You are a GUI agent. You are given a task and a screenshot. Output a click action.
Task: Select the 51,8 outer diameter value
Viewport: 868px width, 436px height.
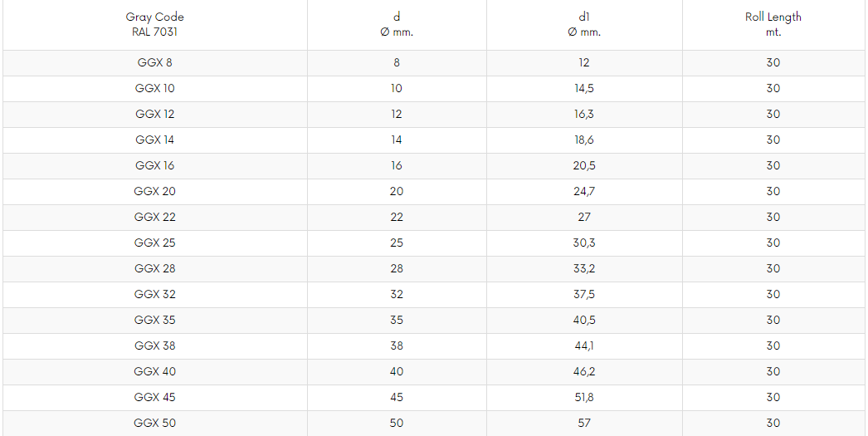pyautogui.click(x=584, y=398)
